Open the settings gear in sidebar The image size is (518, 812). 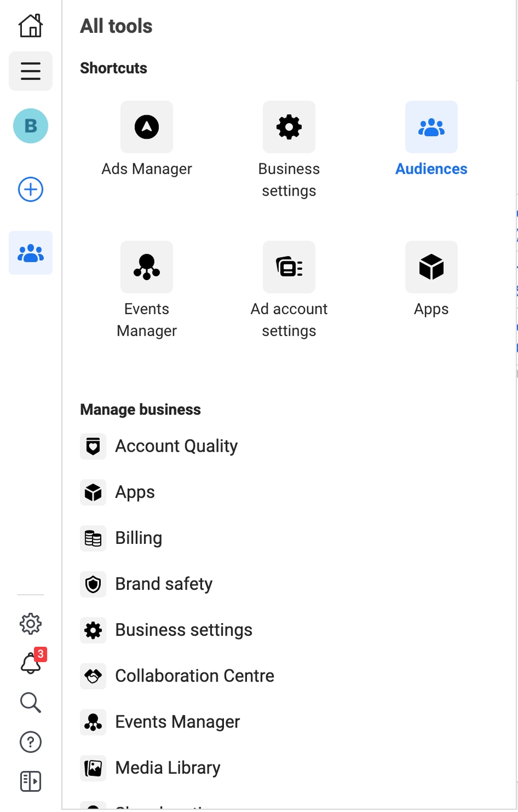31,624
